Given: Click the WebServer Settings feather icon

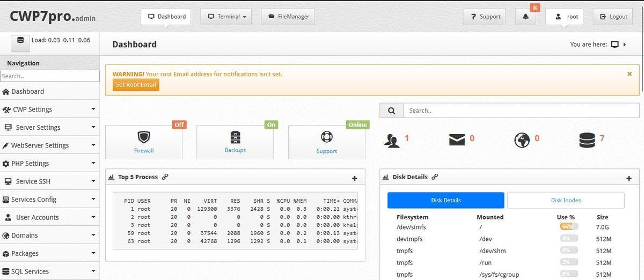Looking at the screenshot, I should coord(6,145).
